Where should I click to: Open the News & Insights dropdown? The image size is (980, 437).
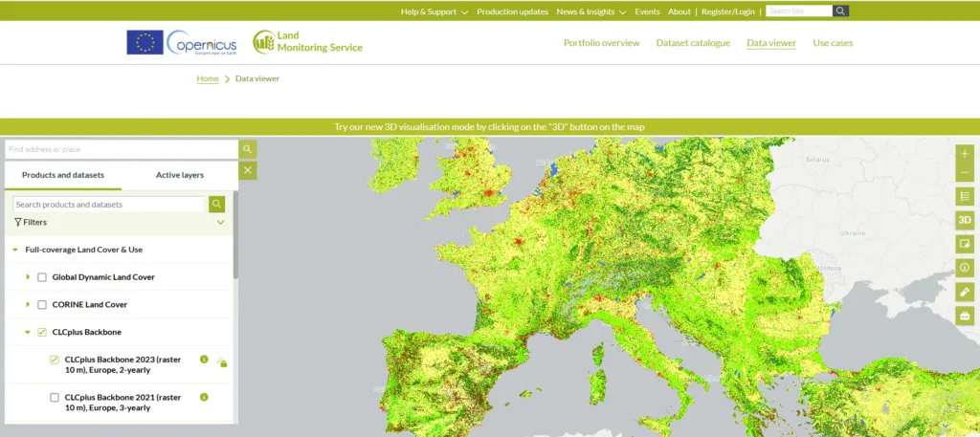[x=591, y=11]
